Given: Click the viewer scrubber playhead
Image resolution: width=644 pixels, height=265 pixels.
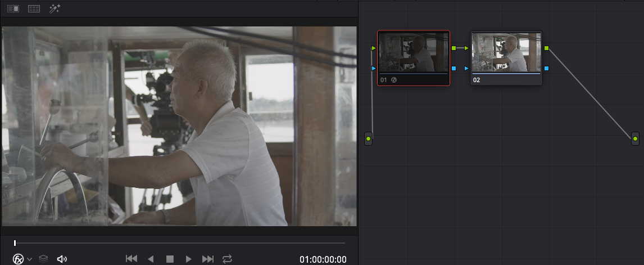Looking at the screenshot, I should (x=15, y=243).
